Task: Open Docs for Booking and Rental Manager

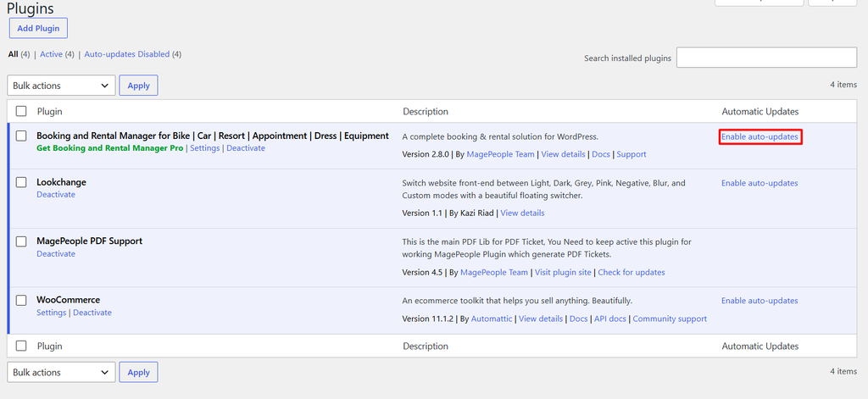Action: point(601,154)
